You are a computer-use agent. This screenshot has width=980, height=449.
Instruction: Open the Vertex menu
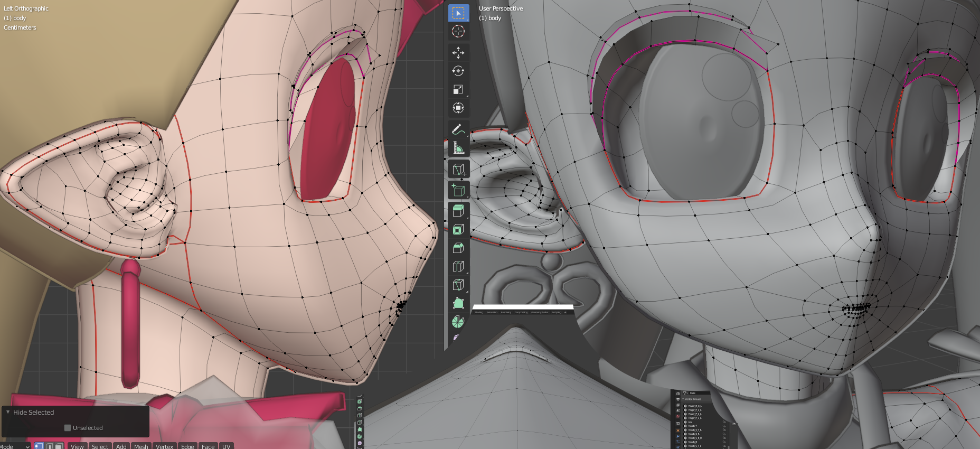164,446
